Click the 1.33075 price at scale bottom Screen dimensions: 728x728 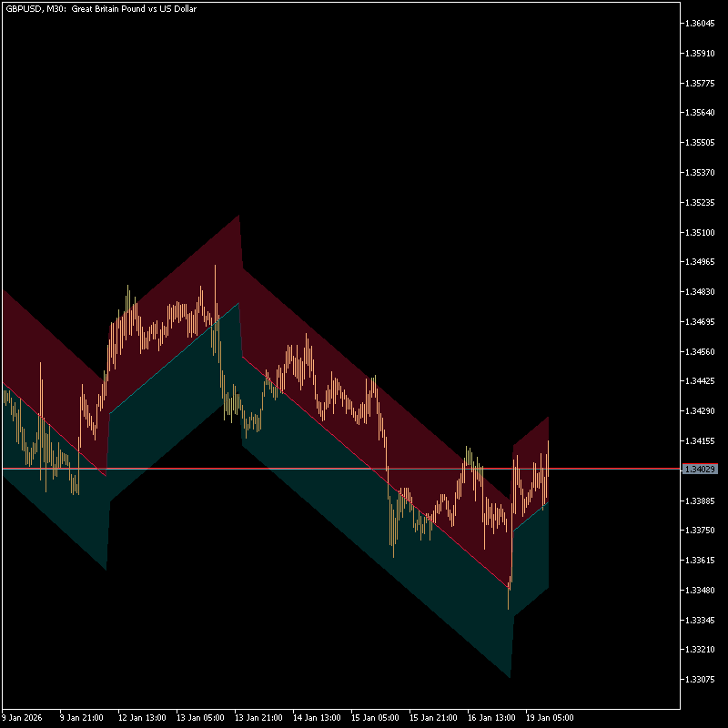pos(701,679)
